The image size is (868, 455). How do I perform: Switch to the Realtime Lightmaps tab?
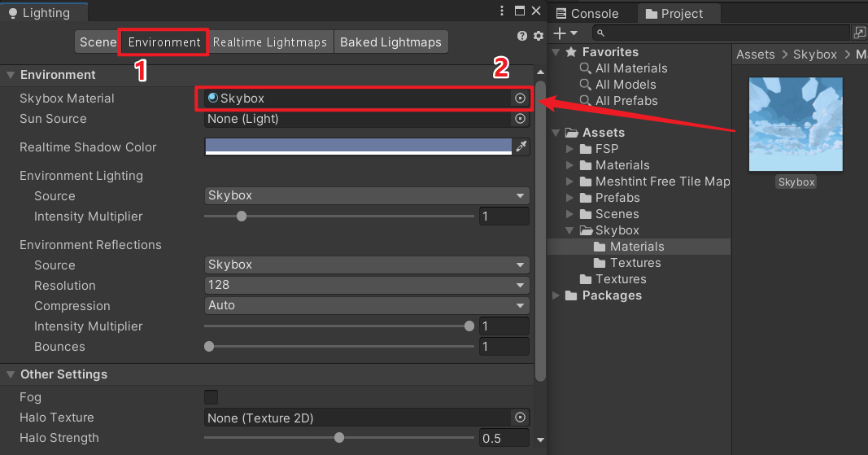269,42
